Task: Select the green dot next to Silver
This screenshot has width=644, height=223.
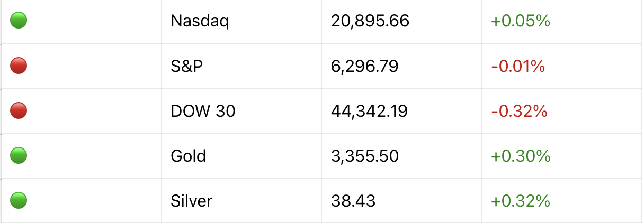Action: pos(19,201)
